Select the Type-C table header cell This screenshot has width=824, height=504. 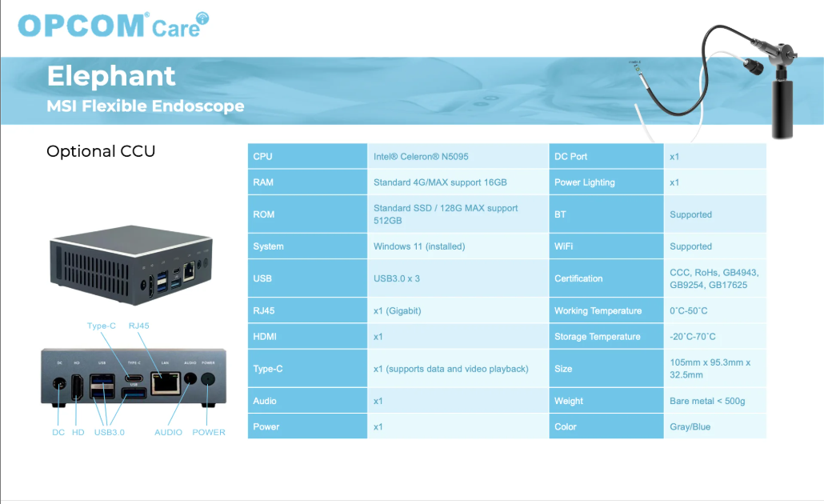point(307,369)
